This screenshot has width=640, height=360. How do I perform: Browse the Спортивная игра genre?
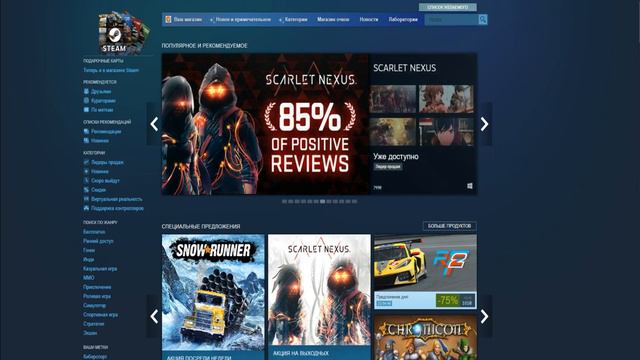100,315
